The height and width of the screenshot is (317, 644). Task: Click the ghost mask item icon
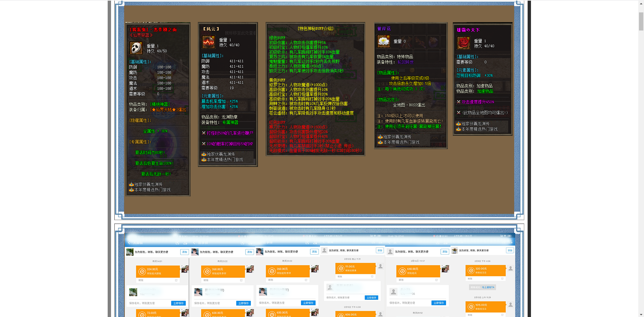[x=136, y=48]
